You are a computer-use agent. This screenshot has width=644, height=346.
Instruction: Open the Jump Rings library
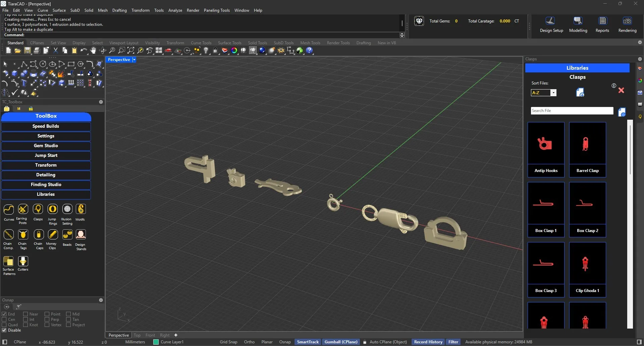[53, 210]
